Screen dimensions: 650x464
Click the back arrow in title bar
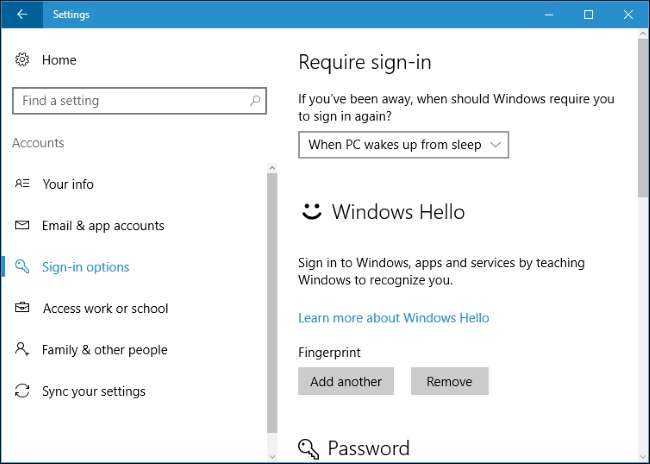pos(22,14)
